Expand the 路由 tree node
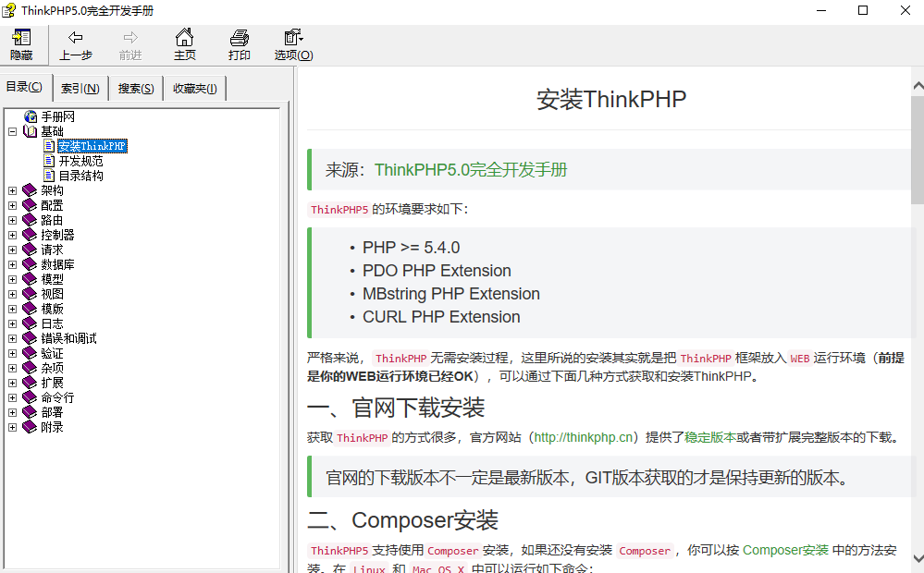 pos(13,219)
